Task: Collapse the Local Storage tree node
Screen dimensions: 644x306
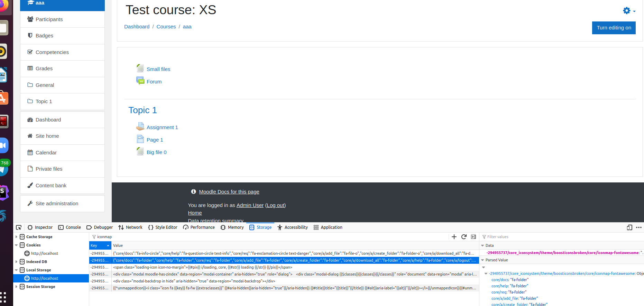Action: point(16,270)
